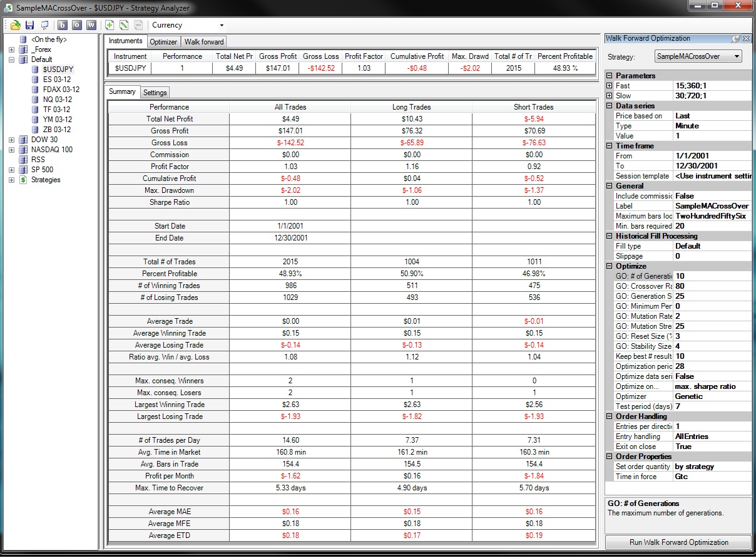The image size is (756, 558).
Task: Expand the Fast parameter row
Action: [x=610, y=86]
